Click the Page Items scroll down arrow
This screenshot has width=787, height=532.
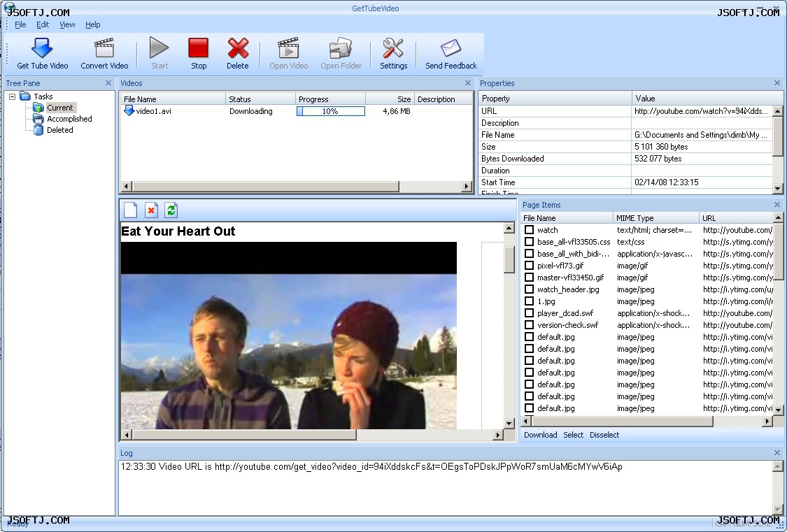point(778,410)
